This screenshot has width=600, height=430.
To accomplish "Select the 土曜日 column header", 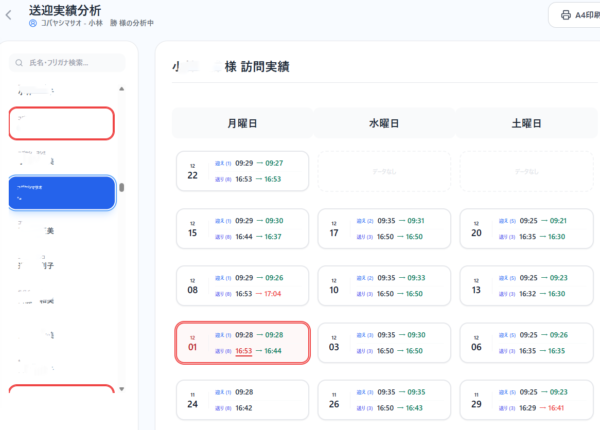I will click(526, 123).
